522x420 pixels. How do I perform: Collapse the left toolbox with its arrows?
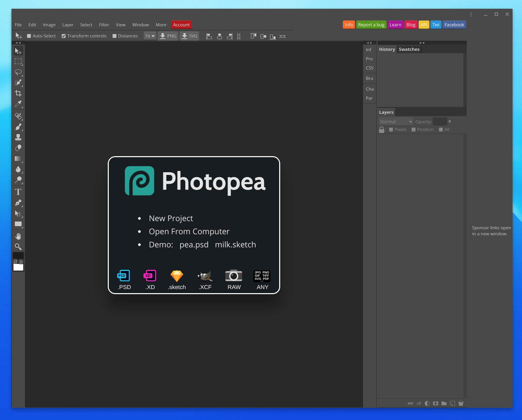(18, 43)
